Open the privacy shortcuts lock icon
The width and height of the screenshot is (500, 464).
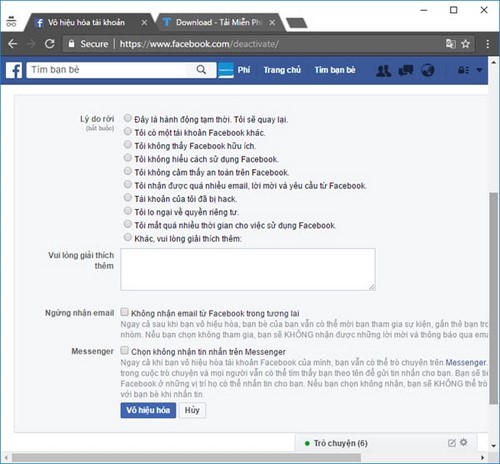tap(463, 70)
